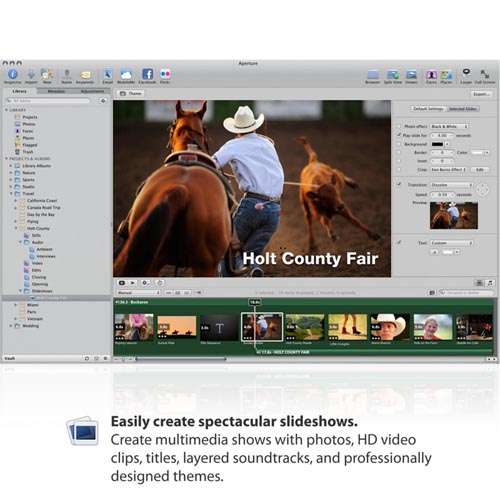Viewport: 500px width, 500px height.
Task: Click the library search field
Action: [49, 100]
